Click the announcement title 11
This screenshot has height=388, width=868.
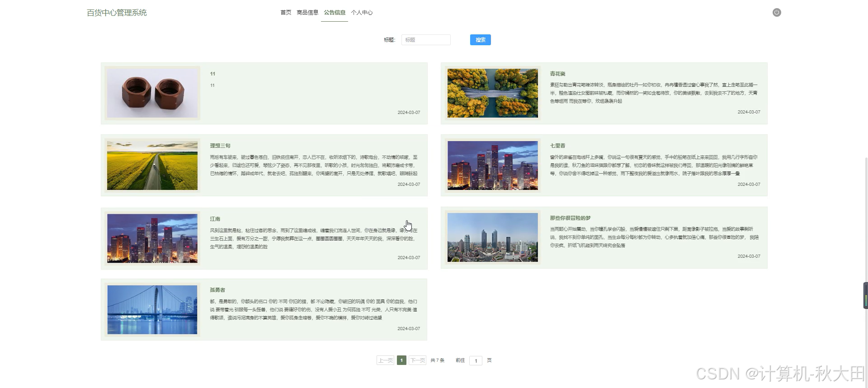(x=212, y=74)
